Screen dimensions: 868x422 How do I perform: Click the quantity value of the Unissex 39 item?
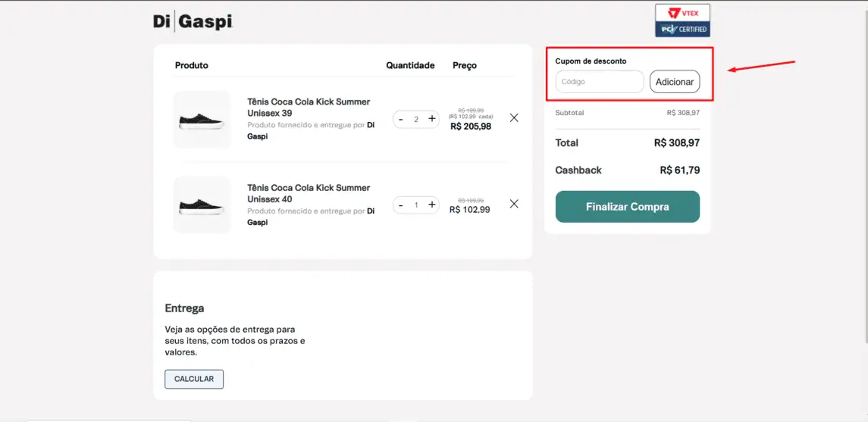click(416, 119)
